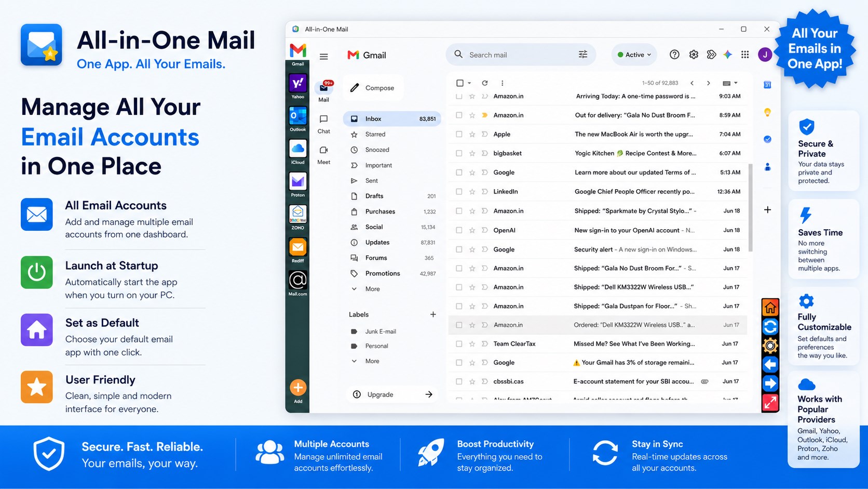This screenshot has width=868, height=489.
Task: Open Google Calendar side panel icon
Action: pos(767,85)
